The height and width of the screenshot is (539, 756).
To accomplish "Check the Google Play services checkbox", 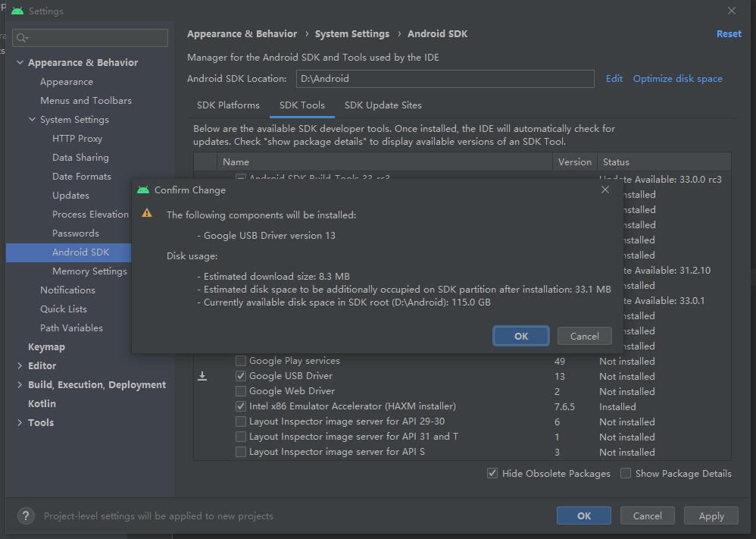I will [x=241, y=361].
